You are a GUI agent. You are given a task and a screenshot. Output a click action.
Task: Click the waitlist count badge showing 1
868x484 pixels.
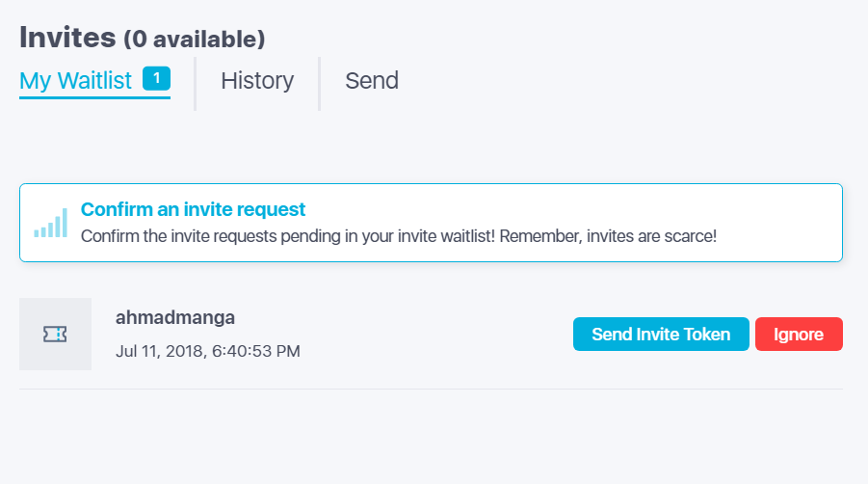click(157, 79)
